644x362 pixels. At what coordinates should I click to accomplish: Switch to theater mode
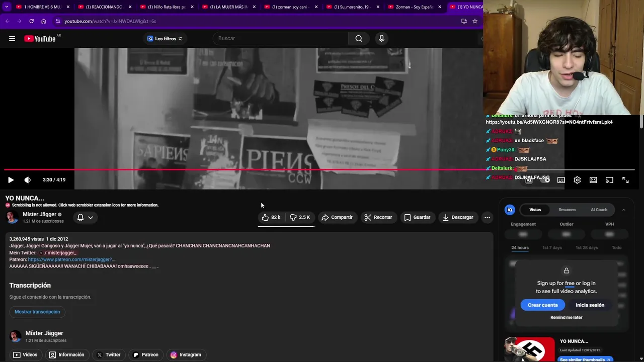pyautogui.click(x=593, y=180)
